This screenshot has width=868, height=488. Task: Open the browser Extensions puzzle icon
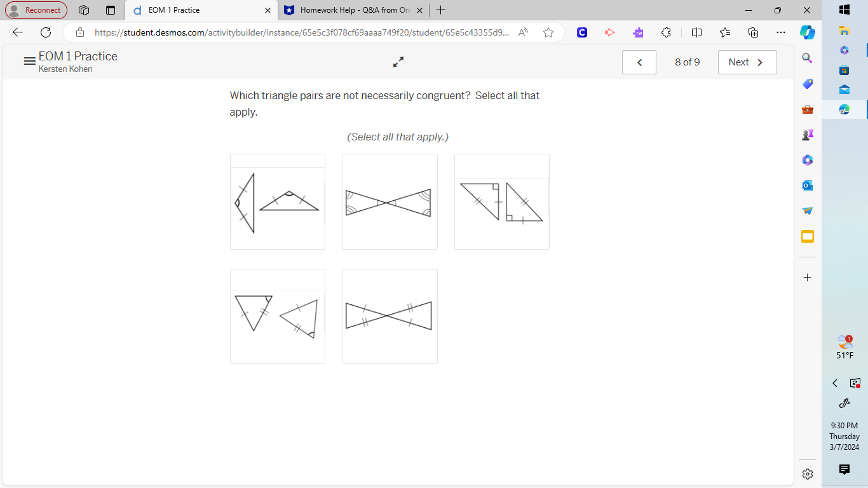coord(665,32)
